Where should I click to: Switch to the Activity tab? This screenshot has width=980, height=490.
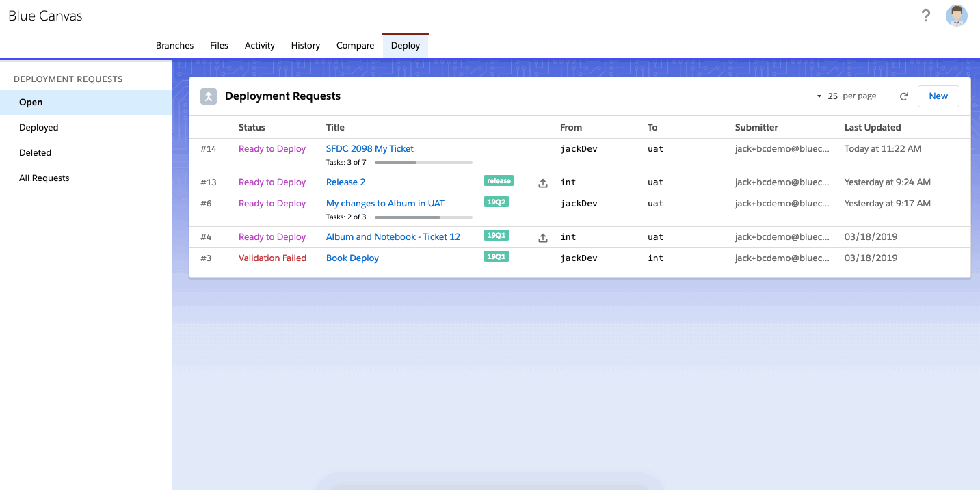(x=259, y=46)
